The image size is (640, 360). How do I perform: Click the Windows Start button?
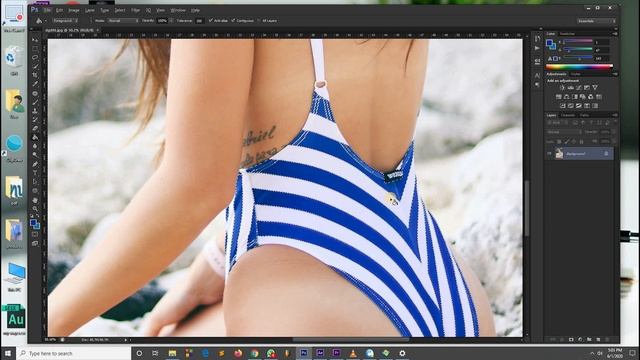click(x=8, y=353)
